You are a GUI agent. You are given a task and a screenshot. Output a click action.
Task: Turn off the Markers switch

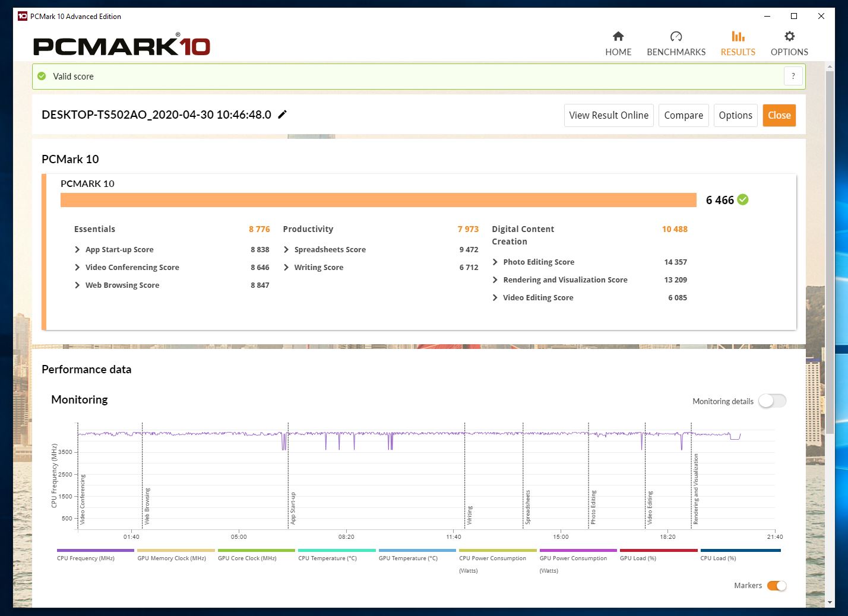pos(776,586)
